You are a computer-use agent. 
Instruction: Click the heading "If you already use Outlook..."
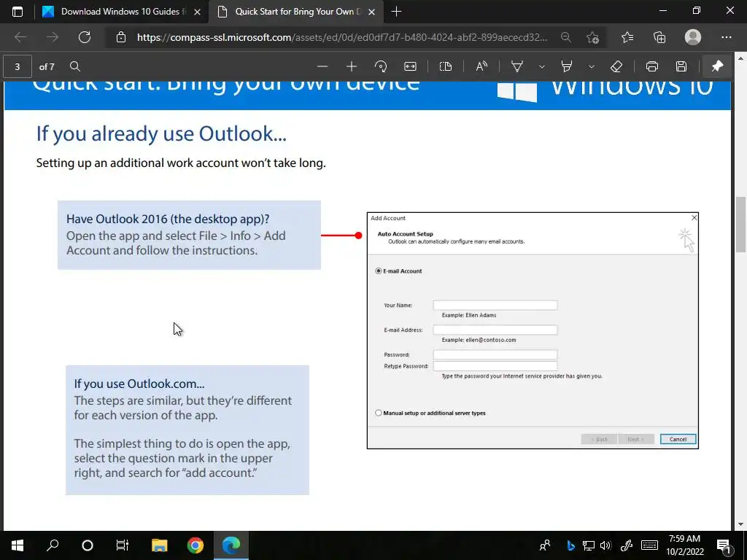click(161, 134)
